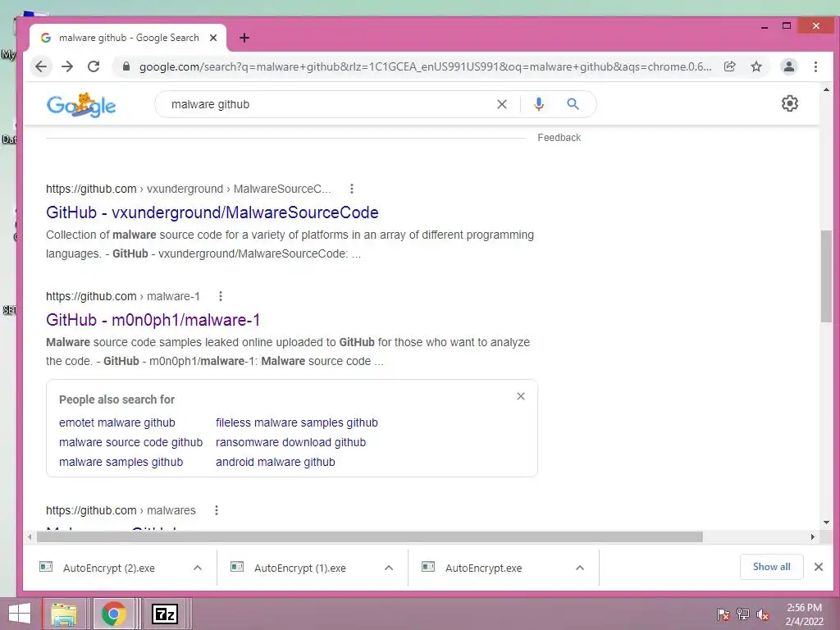Dismiss the People also search for box
Viewport: 840px width, 630px height.
(x=521, y=396)
